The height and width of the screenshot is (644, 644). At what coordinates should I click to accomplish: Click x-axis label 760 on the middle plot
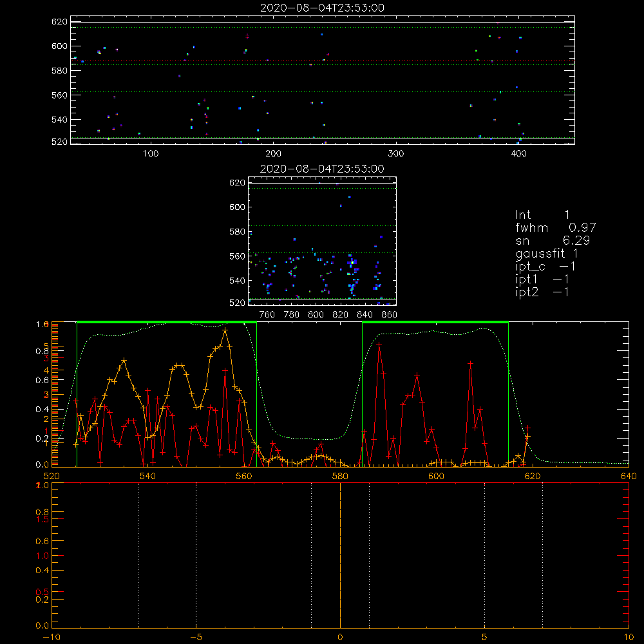[x=267, y=315]
